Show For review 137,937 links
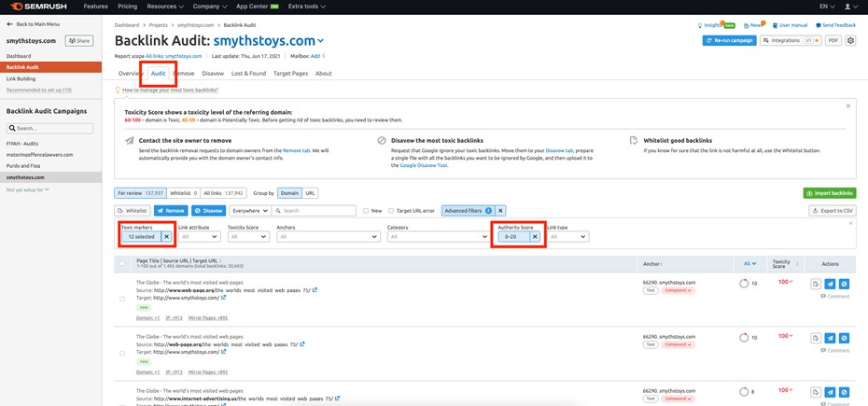The image size is (868, 406). (140, 193)
